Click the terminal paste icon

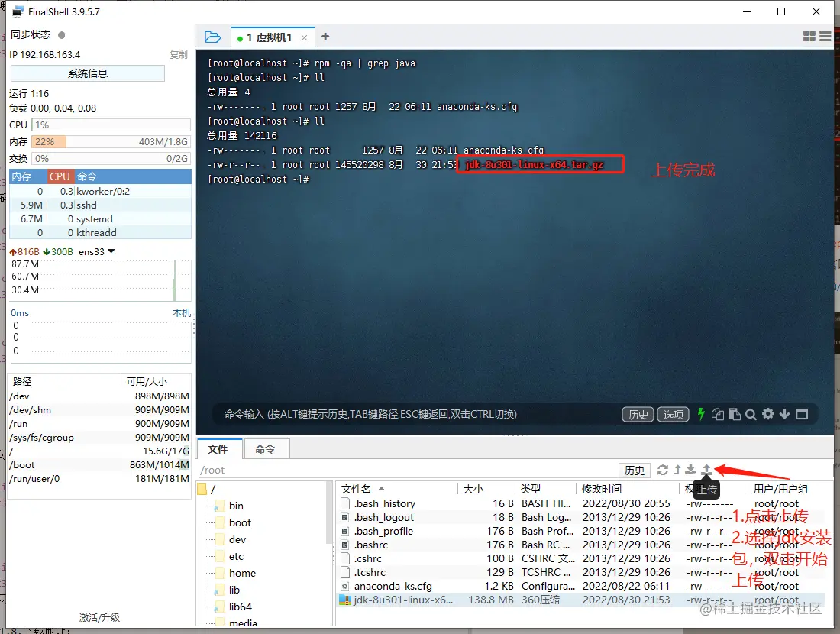coord(735,414)
